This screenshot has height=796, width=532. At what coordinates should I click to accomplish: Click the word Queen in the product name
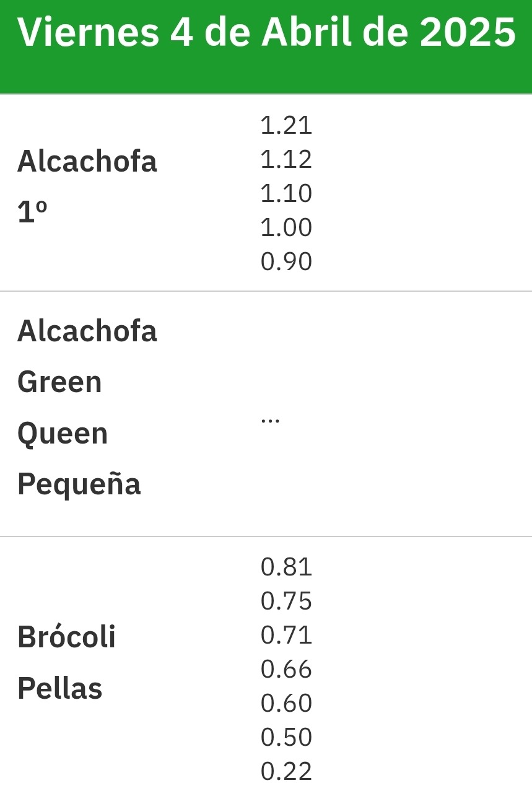pos(63,433)
